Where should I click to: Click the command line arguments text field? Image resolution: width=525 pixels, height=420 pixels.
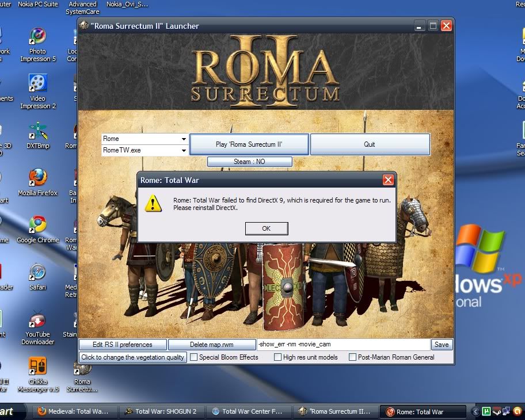(343, 345)
